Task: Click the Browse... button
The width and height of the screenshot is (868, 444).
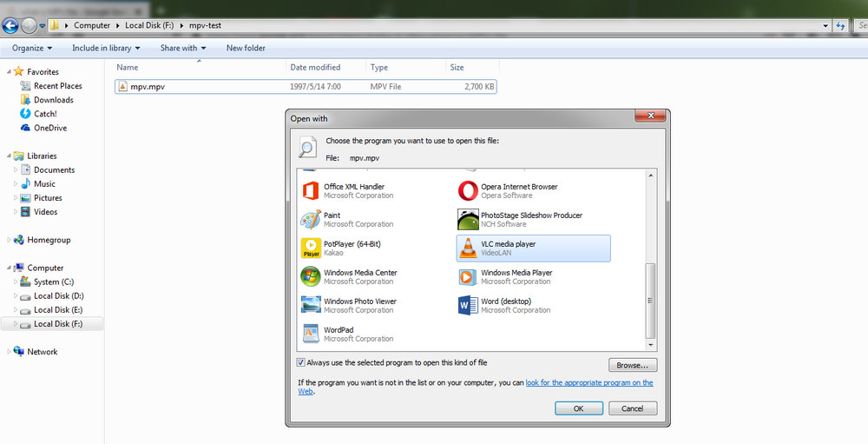Action: pyautogui.click(x=632, y=365)
